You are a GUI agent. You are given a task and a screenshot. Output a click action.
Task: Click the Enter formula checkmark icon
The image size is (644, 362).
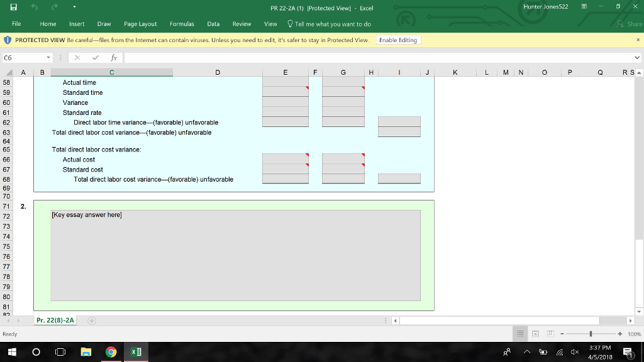(96, 58)
